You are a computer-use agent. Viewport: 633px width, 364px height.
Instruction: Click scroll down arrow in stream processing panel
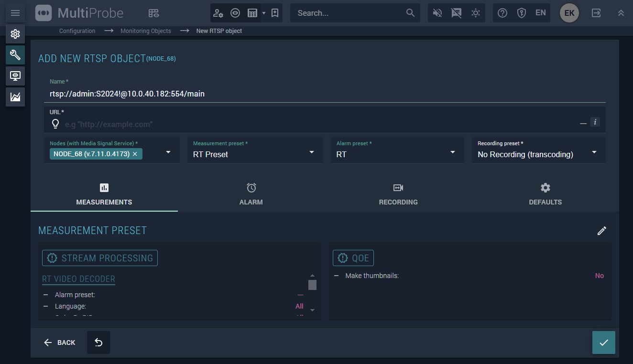pos(312,310)
